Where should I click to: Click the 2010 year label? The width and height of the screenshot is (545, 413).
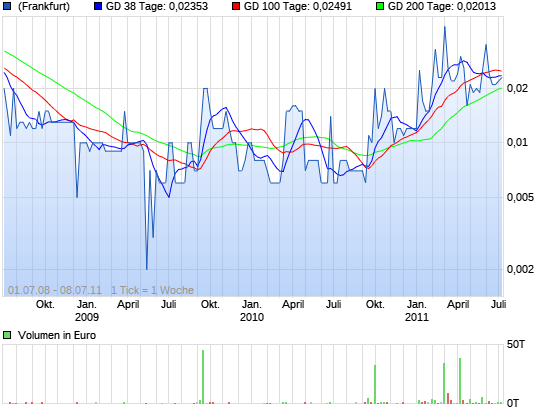pos(252,317)
